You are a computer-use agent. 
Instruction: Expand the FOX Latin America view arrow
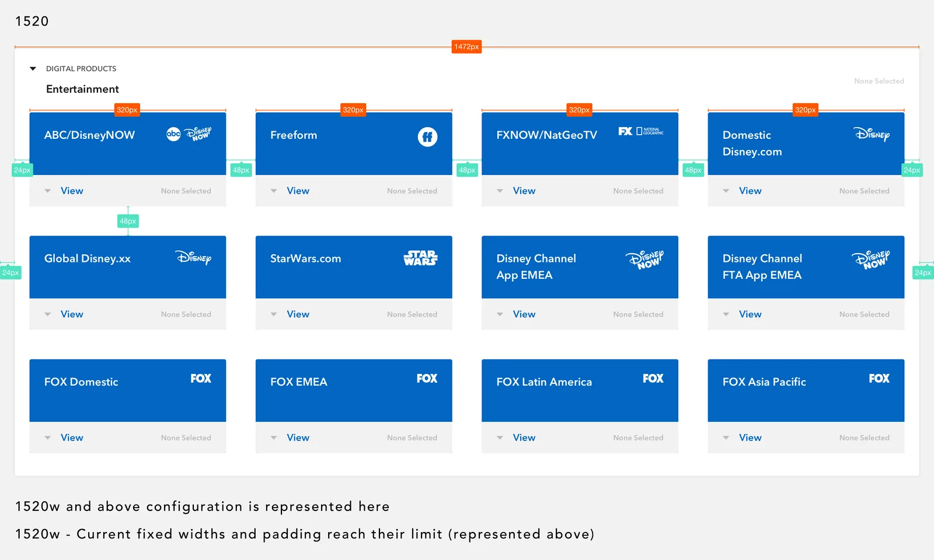tap(500, 437)
